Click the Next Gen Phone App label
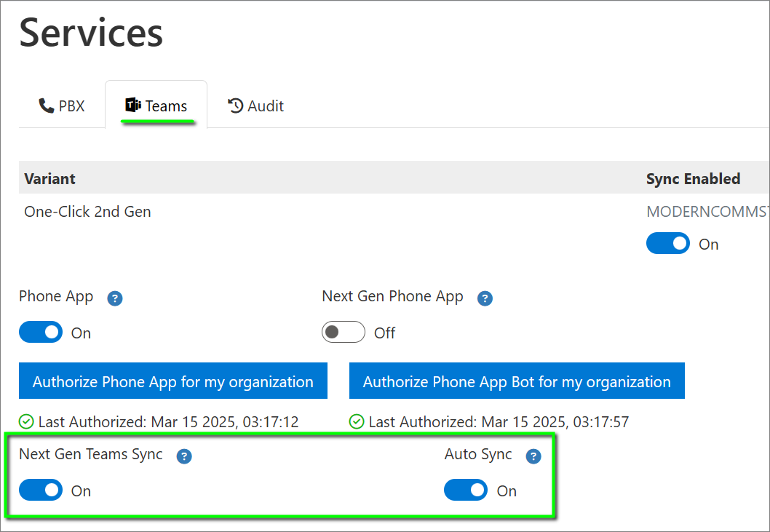Screen dimensions: 770x532 tap(392, 297)
